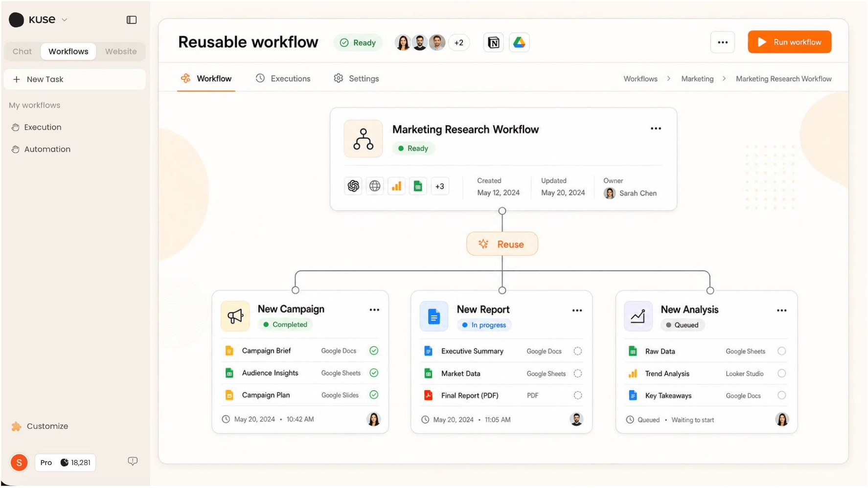Open the Pro credits badge
Screen dimensions: 868x488
pyautogui.click(x=65, y=463)
